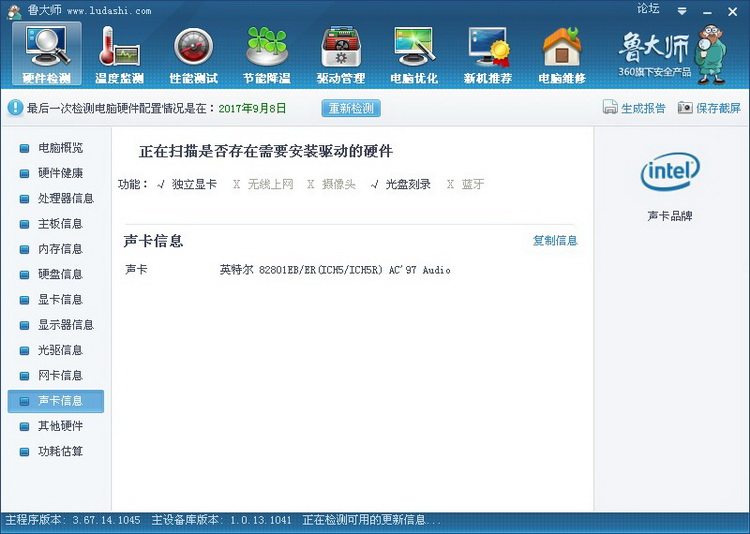Open 硬件检测 hardware detection tool
This screenshot has height=534, width=750.
(47, 54)
